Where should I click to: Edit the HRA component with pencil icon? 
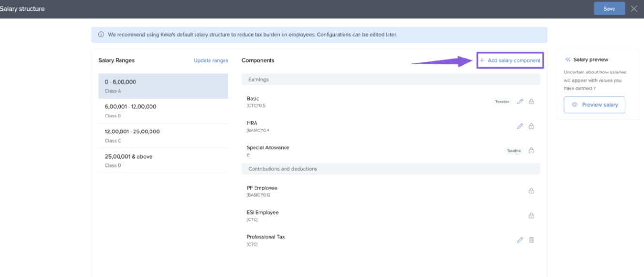point(520,126)
